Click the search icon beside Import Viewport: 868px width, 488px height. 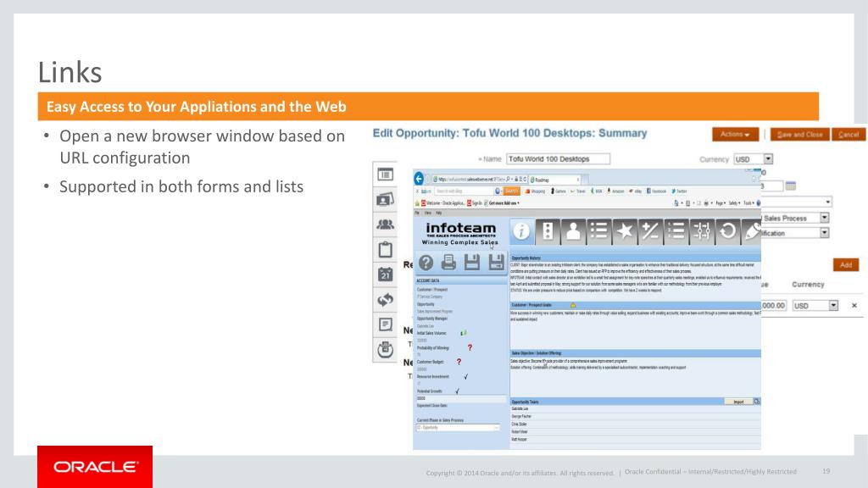pyautogui.click(x=757, y=402)
